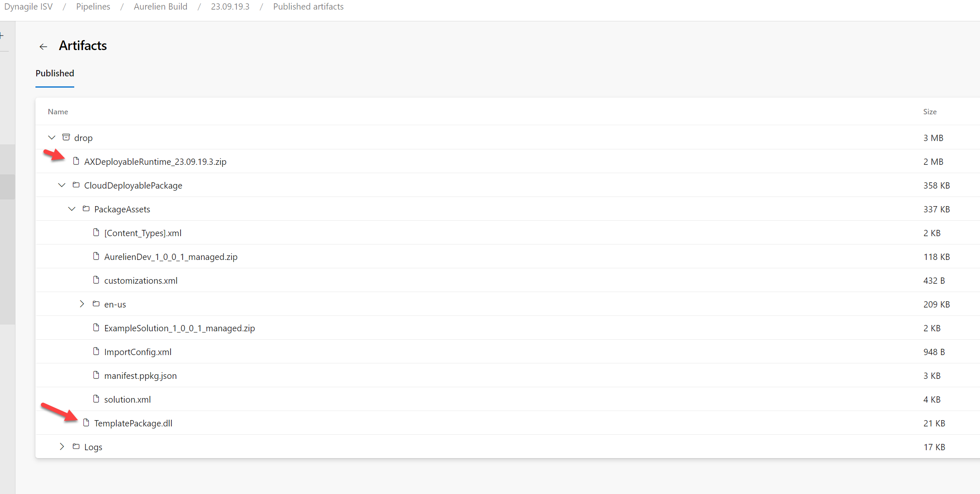The height and width of the screenshot is (494, 980).
Task: Click the back arrow beside Artifacts
Action: click(x=43, y=46)
